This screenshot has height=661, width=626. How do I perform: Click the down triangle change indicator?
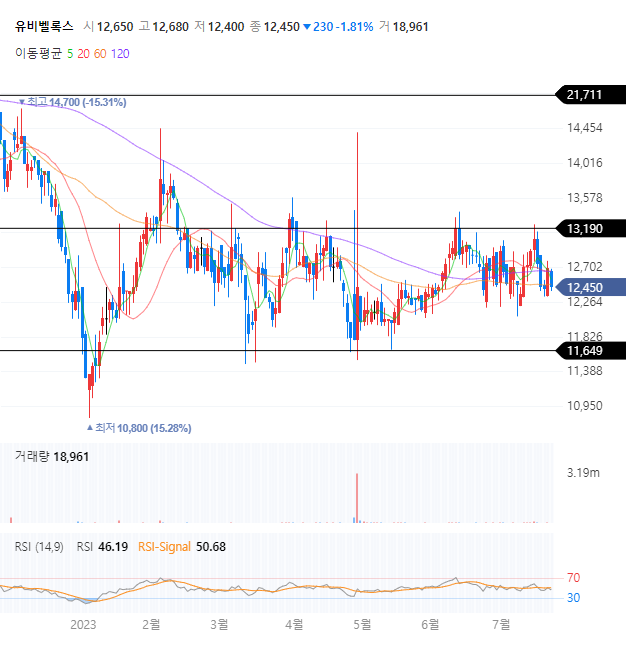pos(307,27)
